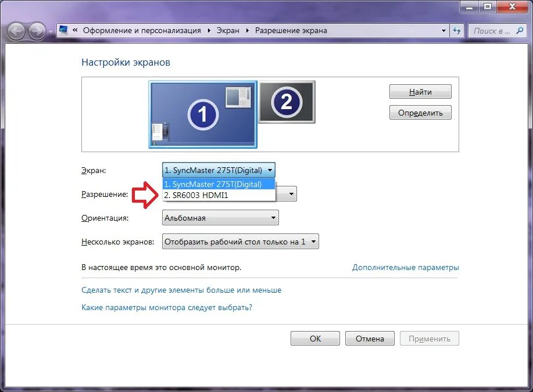
Task: Select monitor 2 thumbnail
Action: (287, 102)
